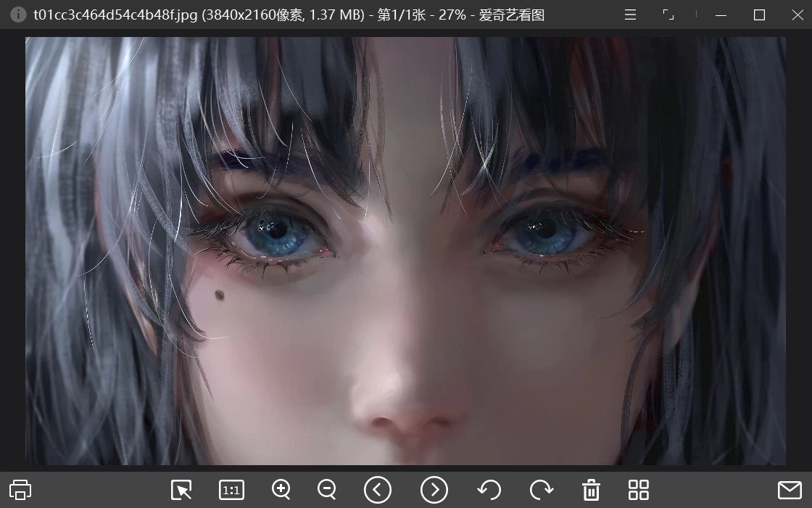Zoom out of the image
This screenshot has width=812, height=508.
[326, 489]
